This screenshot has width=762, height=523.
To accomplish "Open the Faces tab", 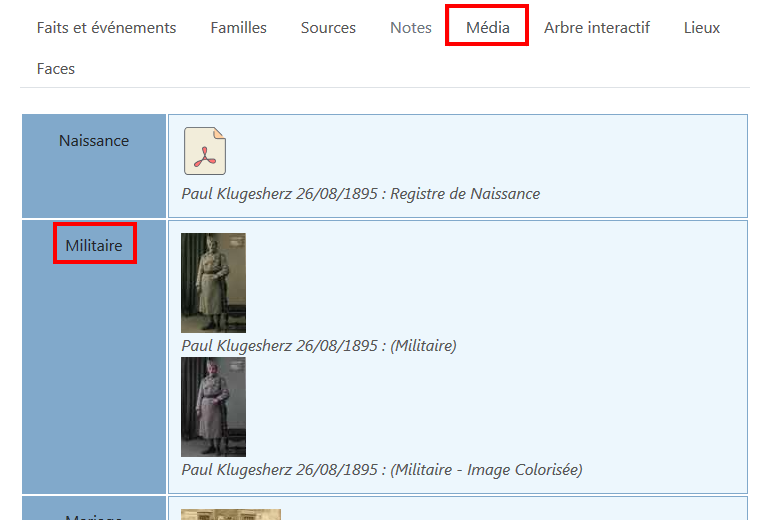I will pos(56,69).
